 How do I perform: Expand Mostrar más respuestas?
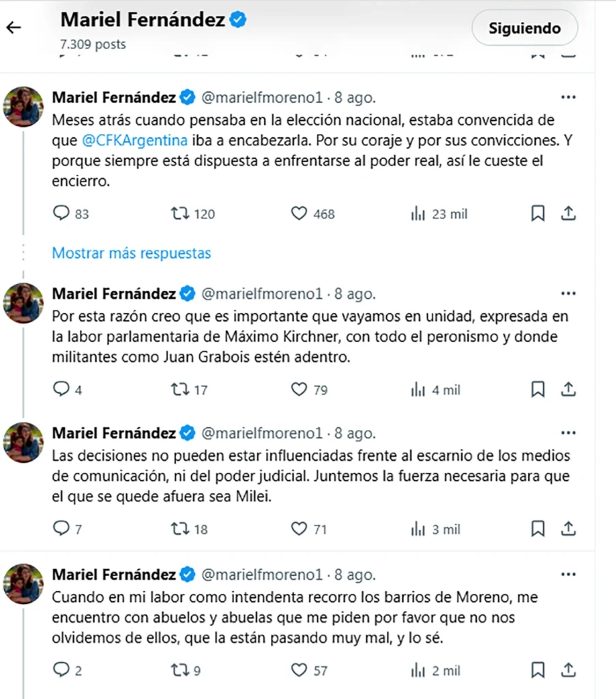132,253
